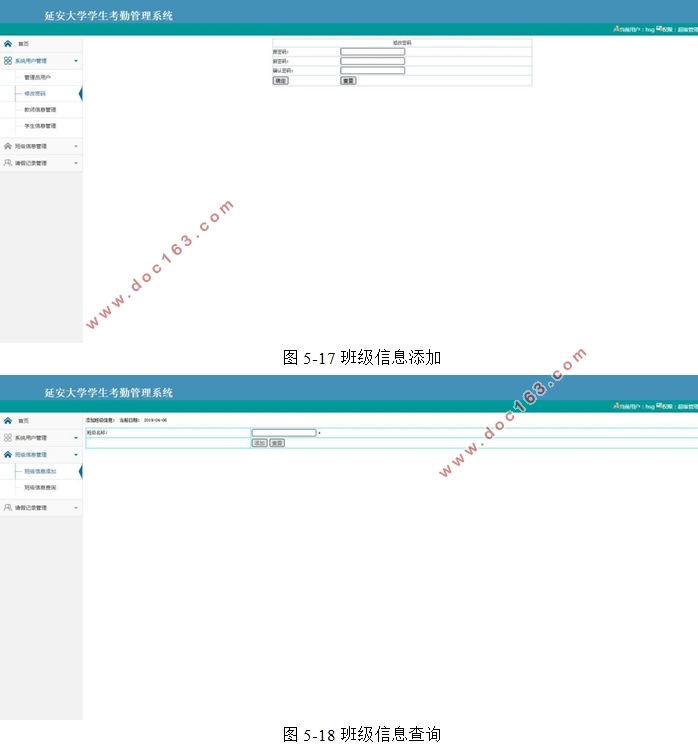Click the 确定 button in password form
698x750 pixels.
click(280, 80)
